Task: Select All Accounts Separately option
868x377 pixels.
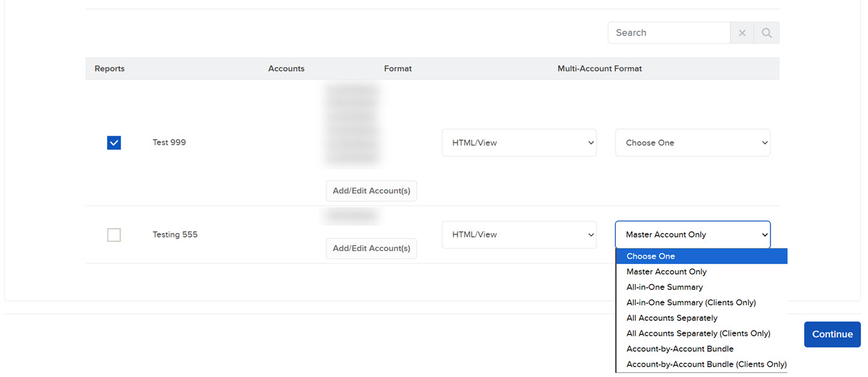Action: [x=672, y=318]
